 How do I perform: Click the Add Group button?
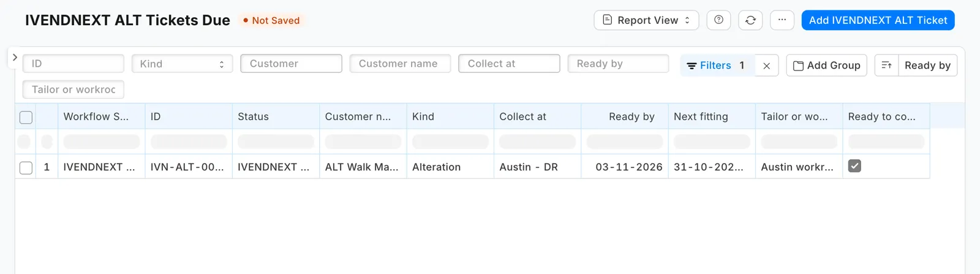pos(826,66)
